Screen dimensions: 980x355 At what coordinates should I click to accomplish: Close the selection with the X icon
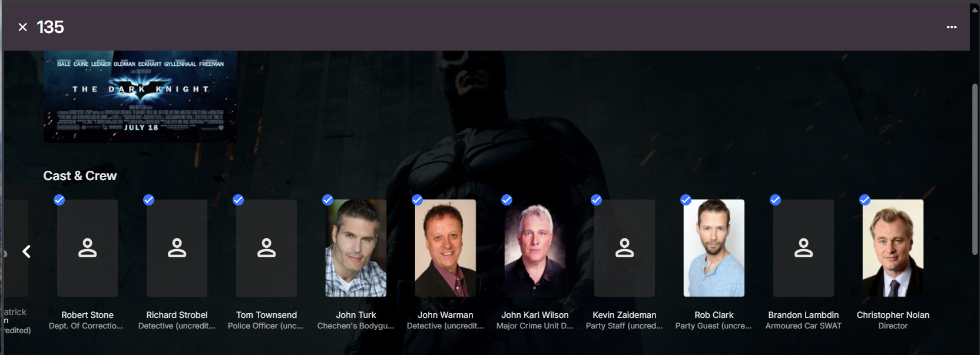coord(23,27)
